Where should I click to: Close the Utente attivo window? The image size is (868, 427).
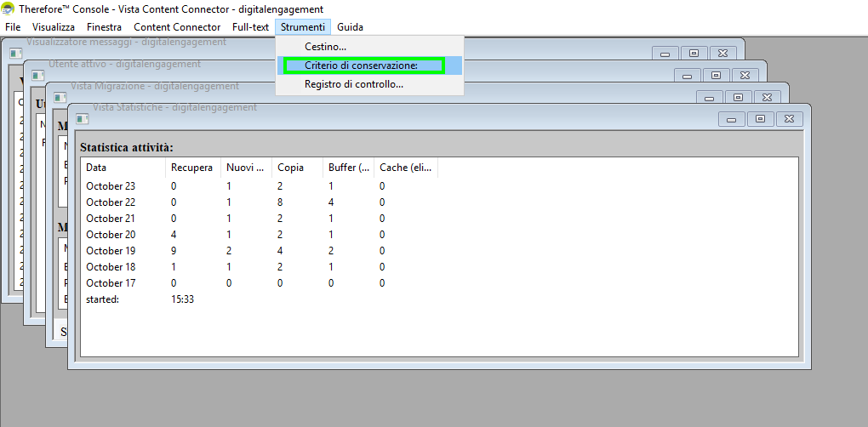[745, 75]
